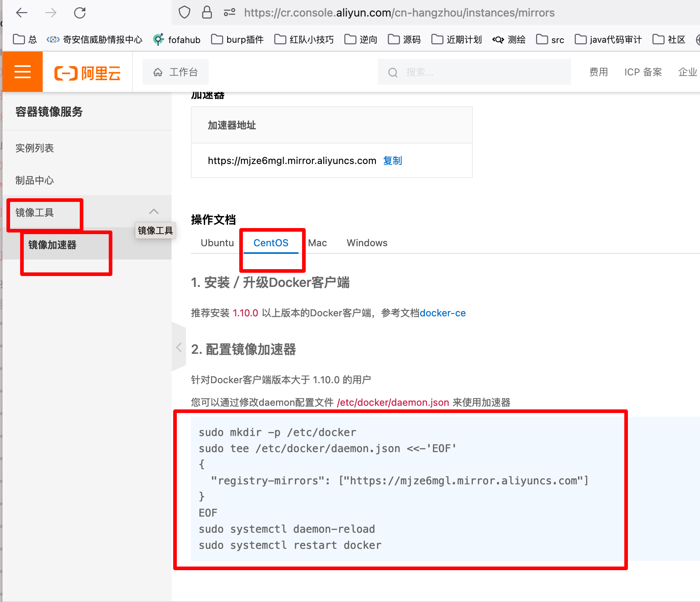The height and width of the screenshot is (602, 700).
Task: Click the 1.10.0 version text
Action: [x=245, y=313]
